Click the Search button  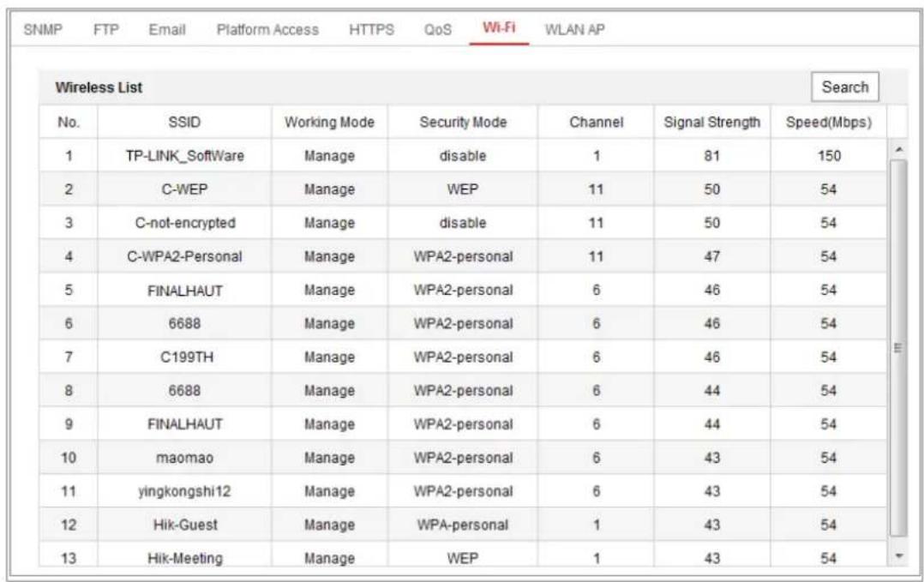[x=845, y=87]
